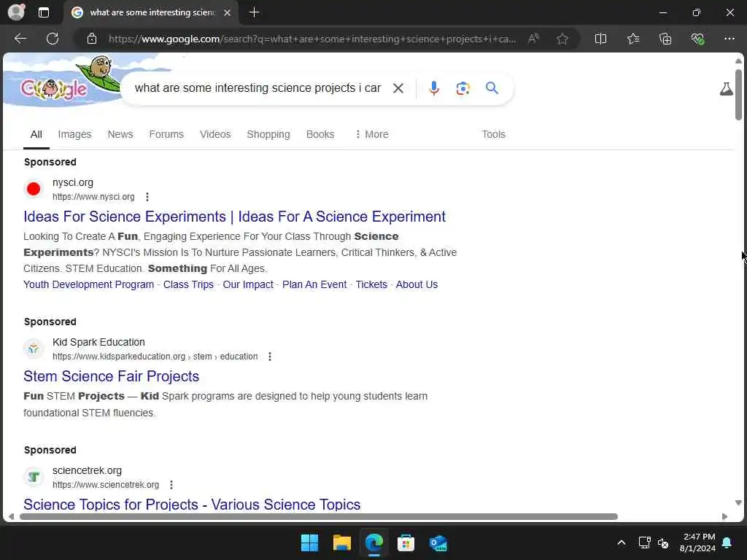This screenshot has height=560, width=747.
Task: Select the All results tab
Action: pyautogui.click(x=36, y=134)
